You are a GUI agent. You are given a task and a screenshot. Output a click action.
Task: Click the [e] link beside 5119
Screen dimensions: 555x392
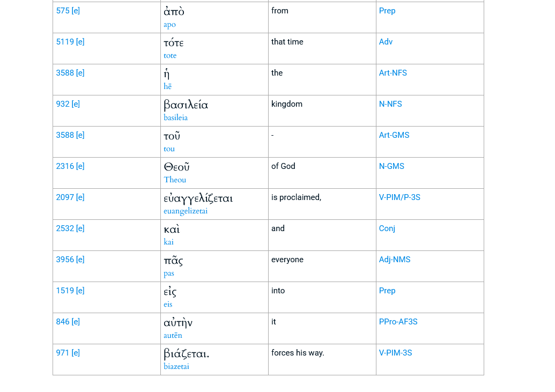[80, 42]
